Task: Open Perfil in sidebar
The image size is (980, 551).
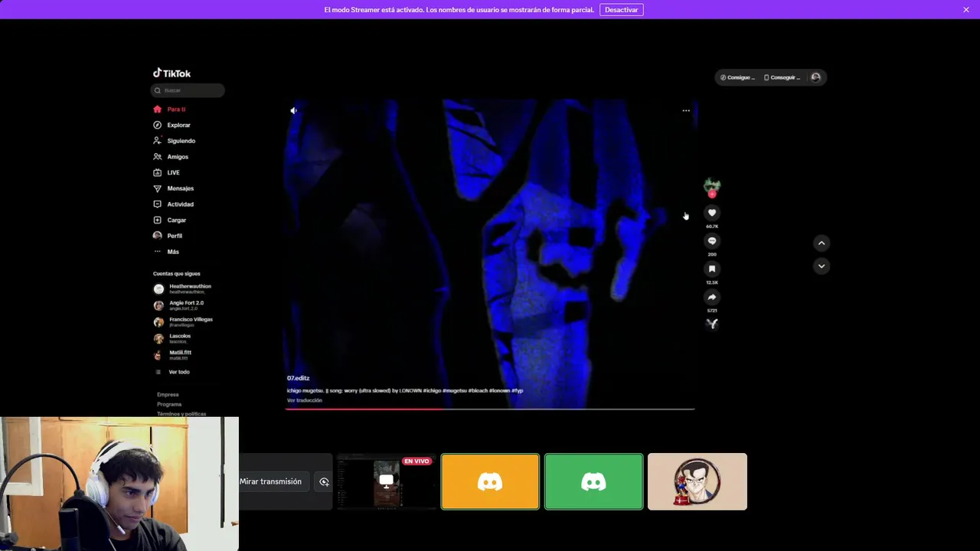Action: 175,236
